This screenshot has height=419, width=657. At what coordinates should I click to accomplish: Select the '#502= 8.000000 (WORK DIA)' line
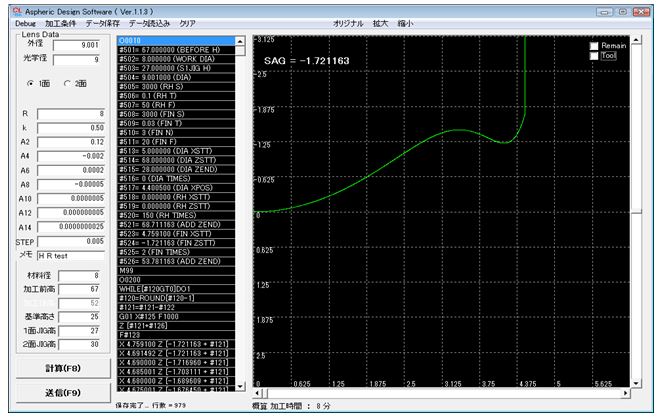(x=176, y=59)
